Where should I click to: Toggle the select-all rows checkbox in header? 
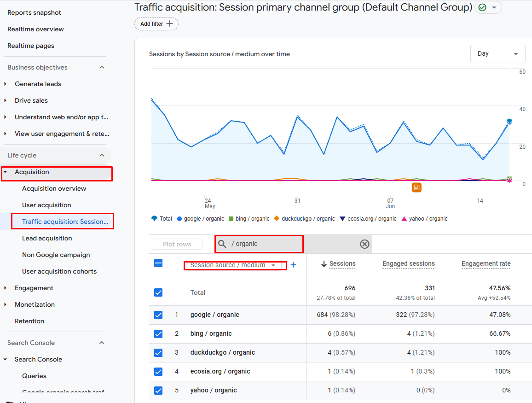click(158, 263)
